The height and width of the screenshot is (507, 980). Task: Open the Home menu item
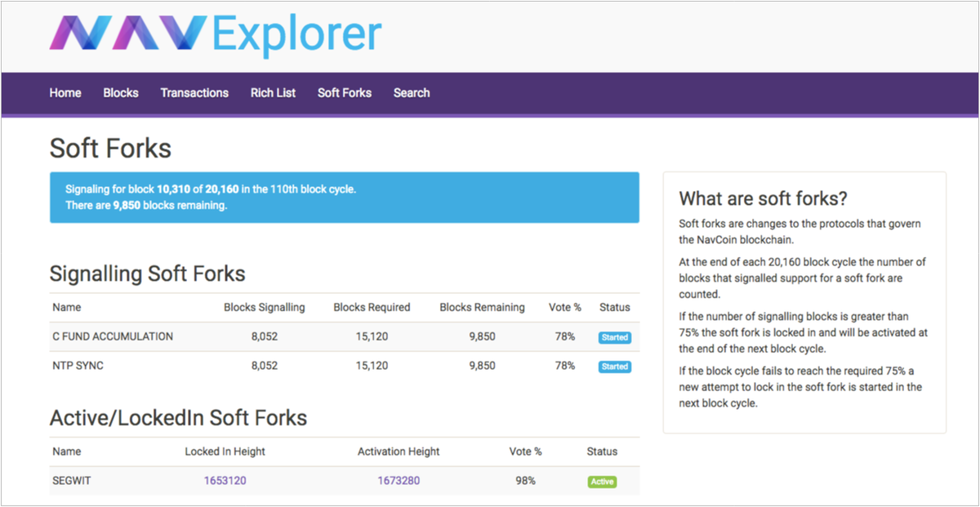click(x=65, y=93)
